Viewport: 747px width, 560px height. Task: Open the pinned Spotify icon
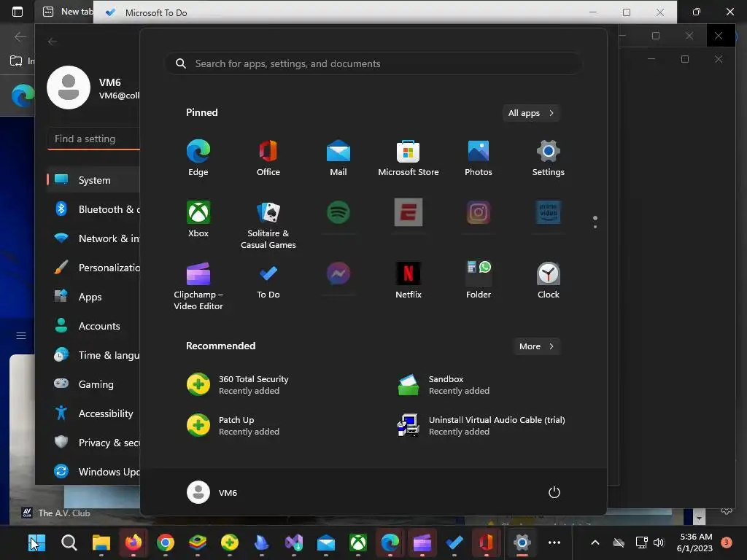tap(338, 212)
